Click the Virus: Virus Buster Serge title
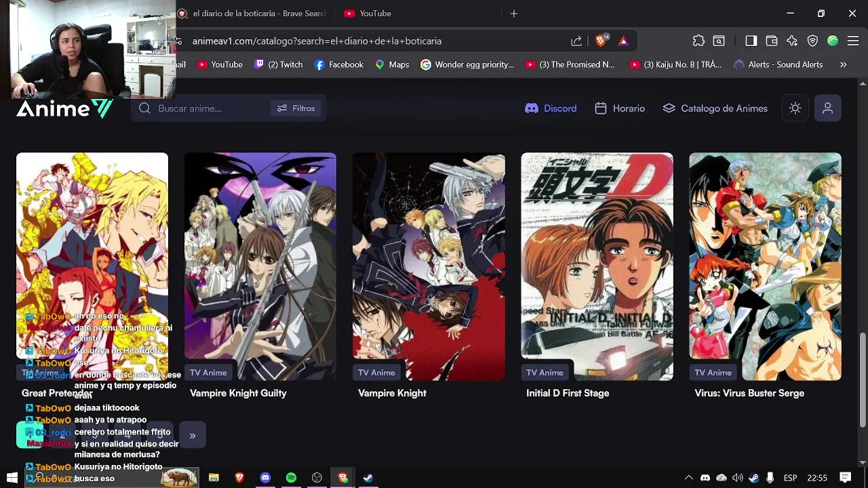The width and height of the screenshot is (868, 488). [749, 393]
